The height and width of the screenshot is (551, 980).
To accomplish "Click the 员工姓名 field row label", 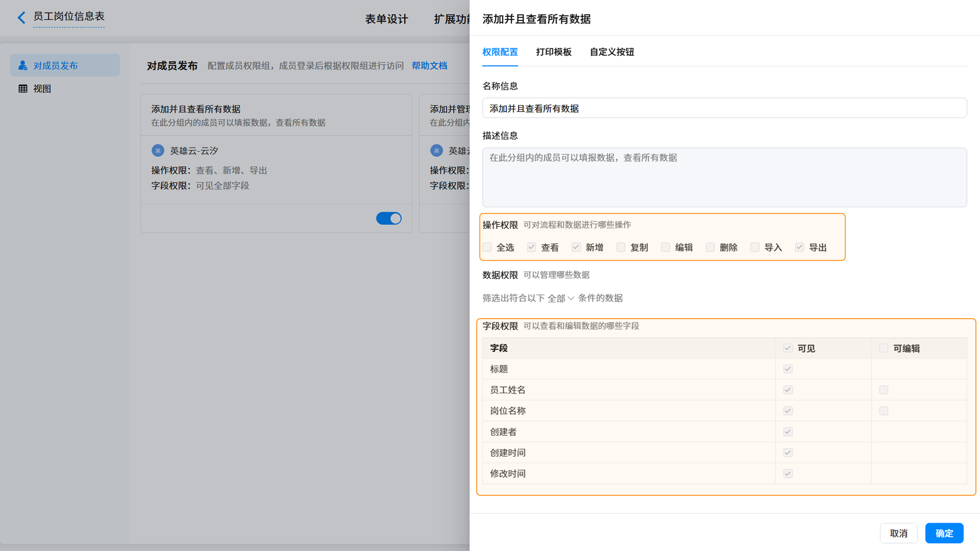I will click(x=508, y=390).
